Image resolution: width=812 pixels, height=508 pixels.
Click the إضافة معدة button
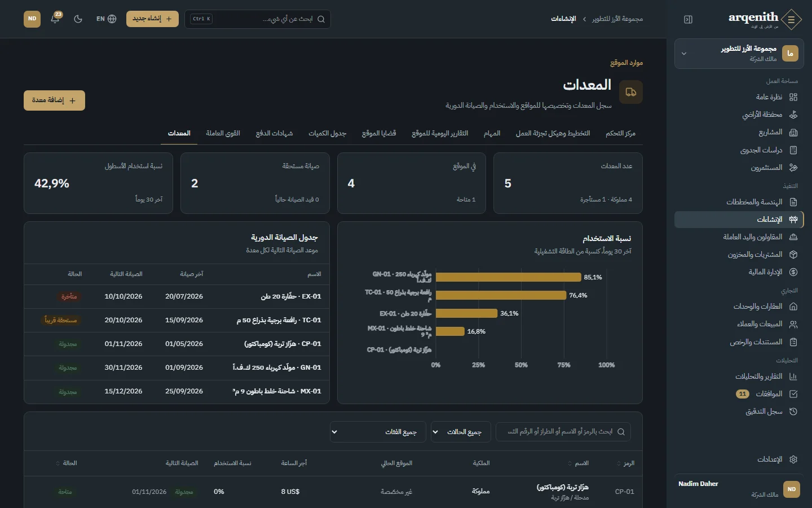[54, 100]
